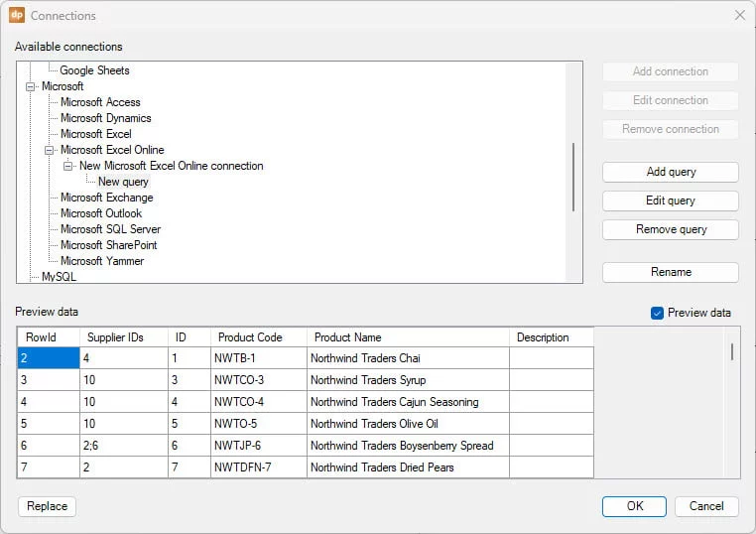Collapse New Microsoft Excel Online connection node
Viewport: 756px width, 534px height.
tap(68, 167)
